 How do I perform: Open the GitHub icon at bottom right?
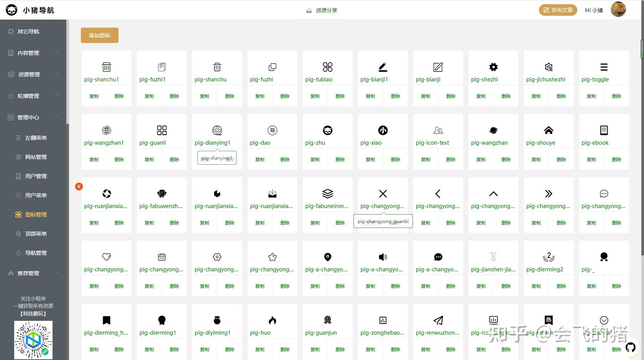point(631,348)
